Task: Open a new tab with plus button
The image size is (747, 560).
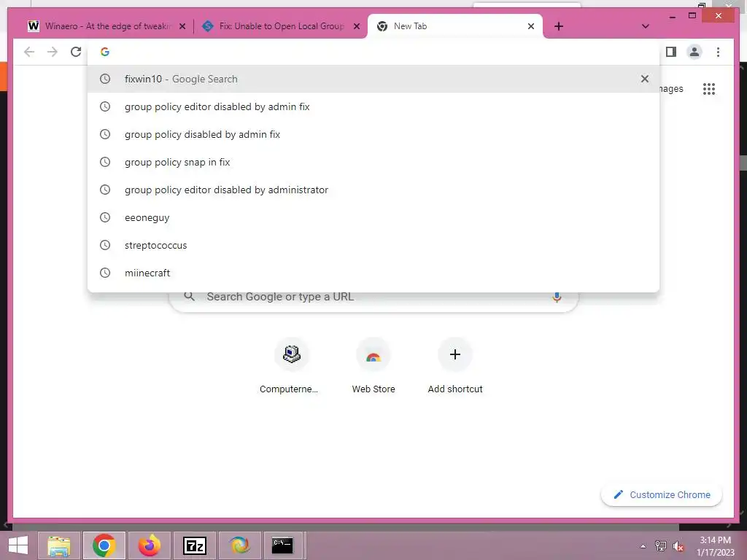Action: click(559, 26)
